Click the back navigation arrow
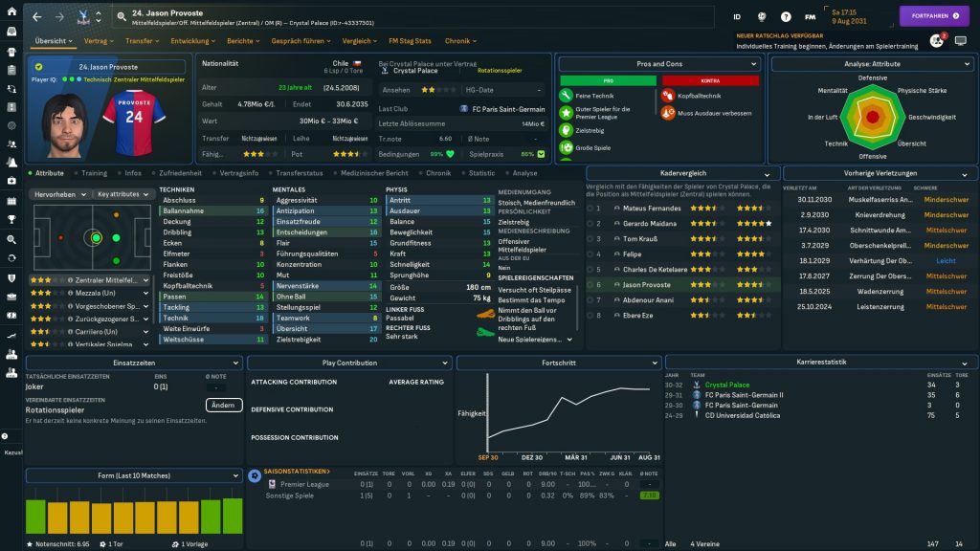This screenshot has height=551, width=980. [37, 16]
